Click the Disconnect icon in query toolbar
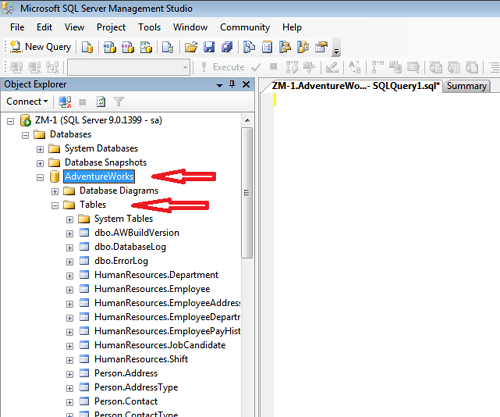This screenshot has width=500, height=417. 35,67
